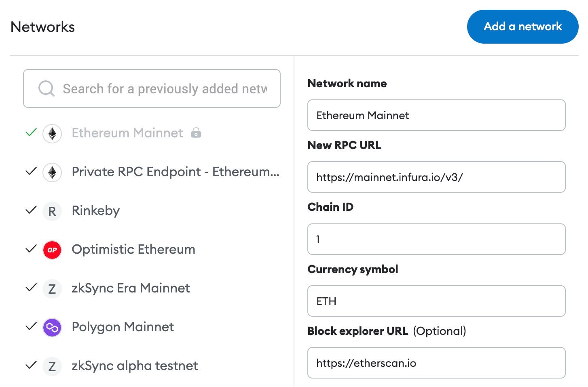The height and width of the screenshot is (387, 588).
Task: Click the red OP Optimism logo icon
Action: (52, 250)
